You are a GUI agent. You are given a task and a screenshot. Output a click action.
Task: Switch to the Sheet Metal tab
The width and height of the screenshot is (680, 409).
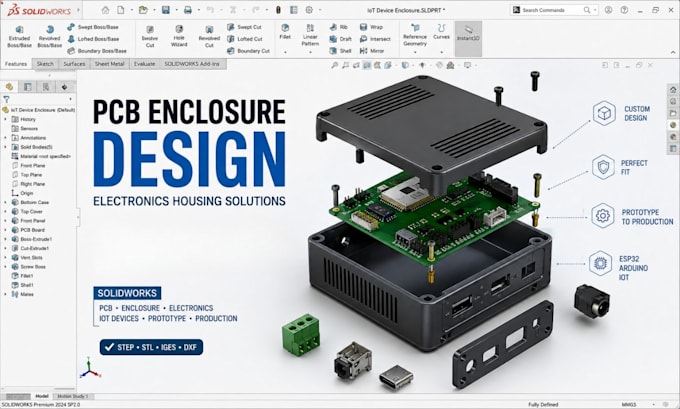110,64
